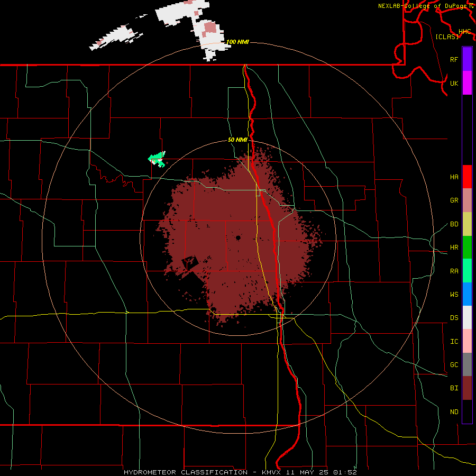This screenshot has width=476, height=476.
Task: Select the BD big drops yellow swatch
Action: pyautogui.click(x=467, y=224)
